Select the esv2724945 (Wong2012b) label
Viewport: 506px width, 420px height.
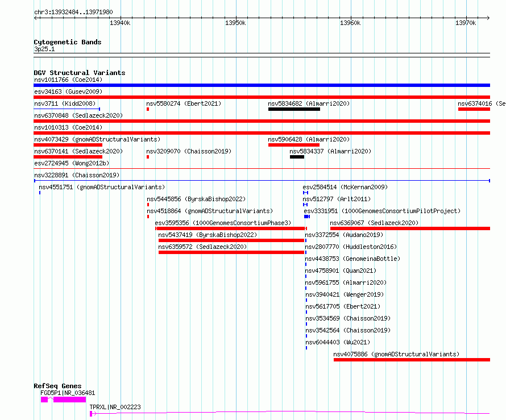coord(72,163)
